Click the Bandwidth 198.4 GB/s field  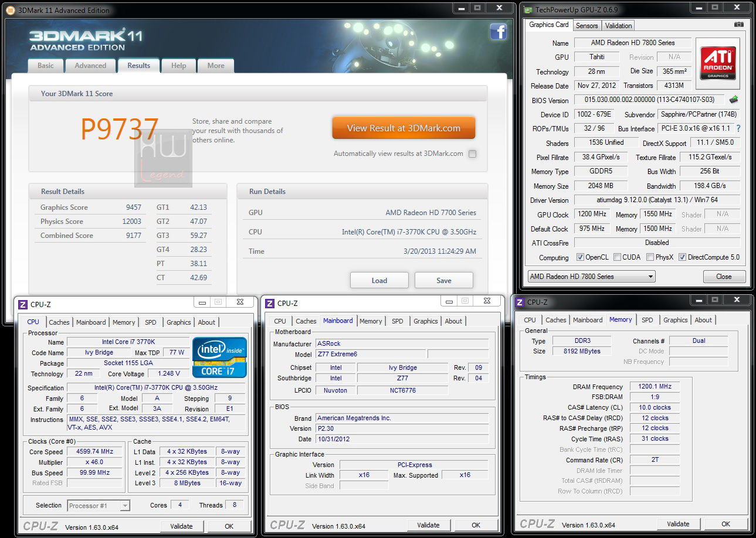(710, 186)
